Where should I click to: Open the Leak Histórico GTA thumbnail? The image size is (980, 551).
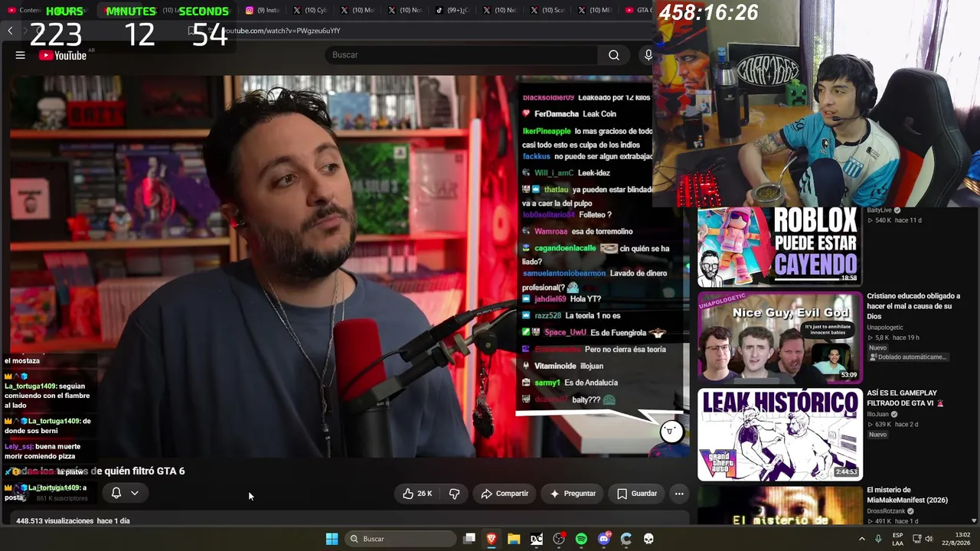point(779,435)
